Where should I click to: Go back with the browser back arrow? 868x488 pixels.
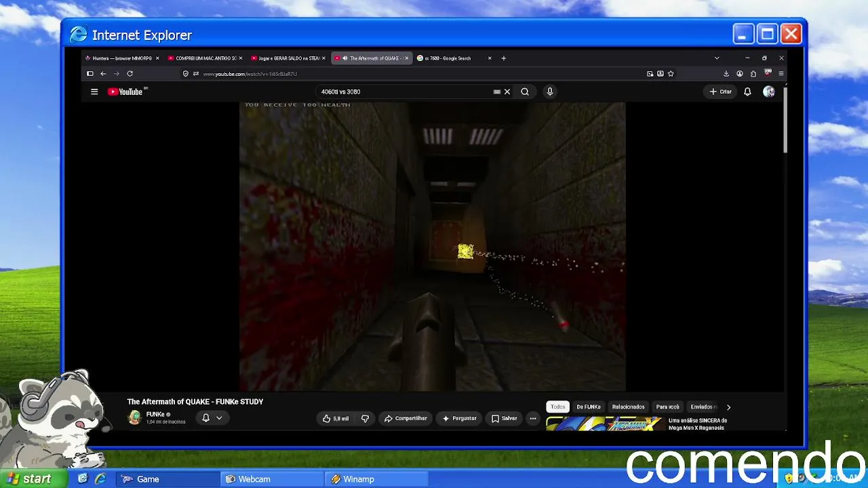pyautogui.click(x=103, y=74)
